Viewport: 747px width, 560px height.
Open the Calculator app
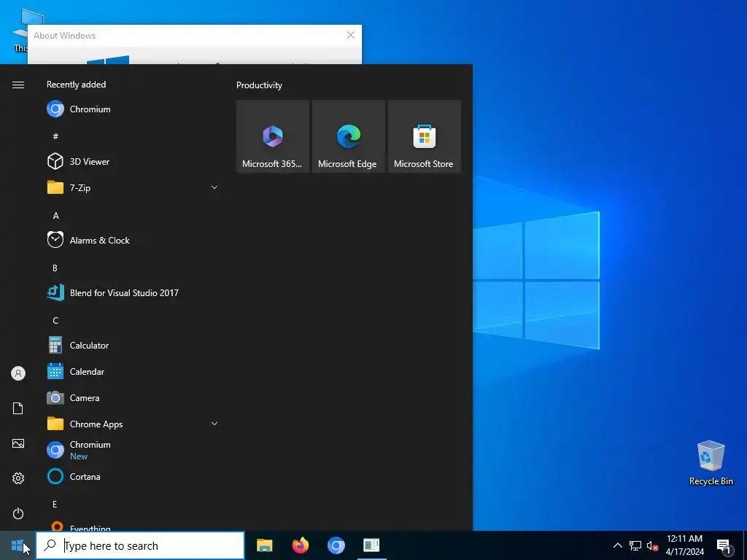[133, 345]
